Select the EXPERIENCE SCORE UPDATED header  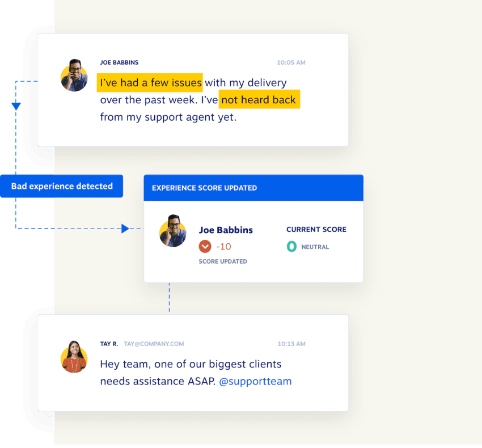pyautogui.click(x=204, y=188)
